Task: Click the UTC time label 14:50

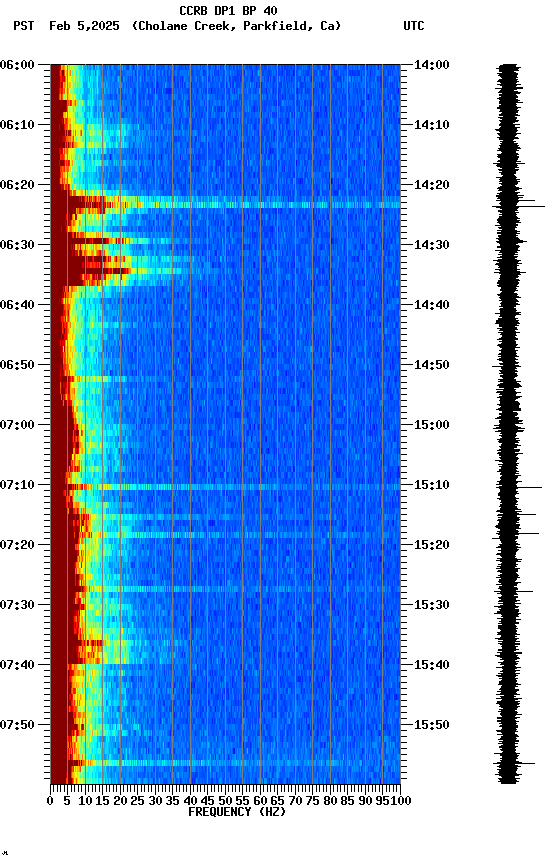Action: tap(432, 365)
